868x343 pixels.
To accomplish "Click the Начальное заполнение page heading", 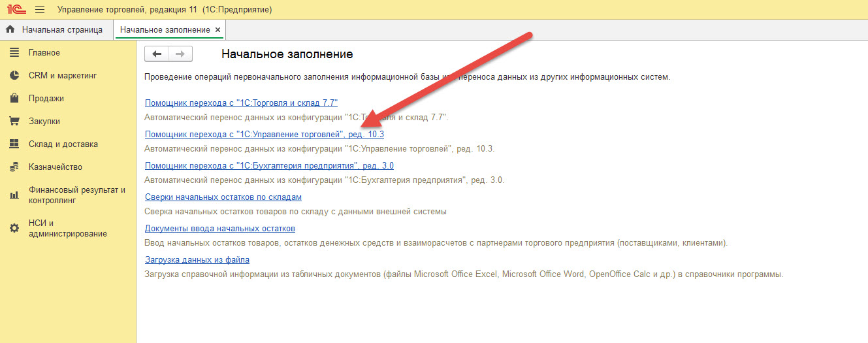I will click(x=287, y=54).
